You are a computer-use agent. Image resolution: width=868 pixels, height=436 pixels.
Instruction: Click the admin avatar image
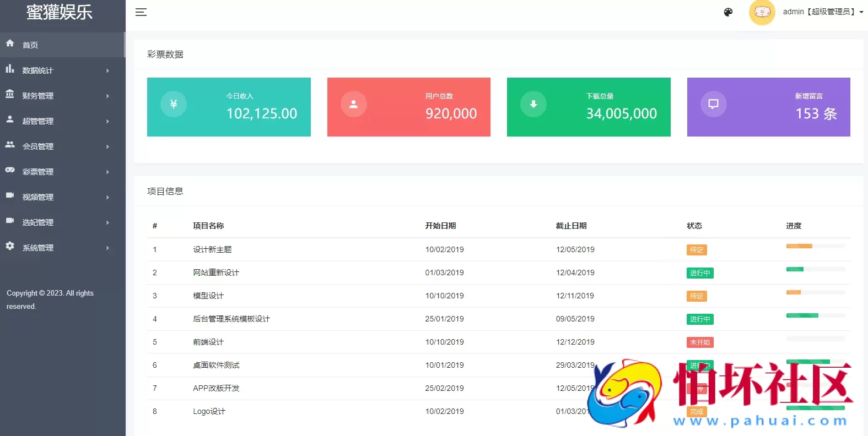(x=762, y=12)
